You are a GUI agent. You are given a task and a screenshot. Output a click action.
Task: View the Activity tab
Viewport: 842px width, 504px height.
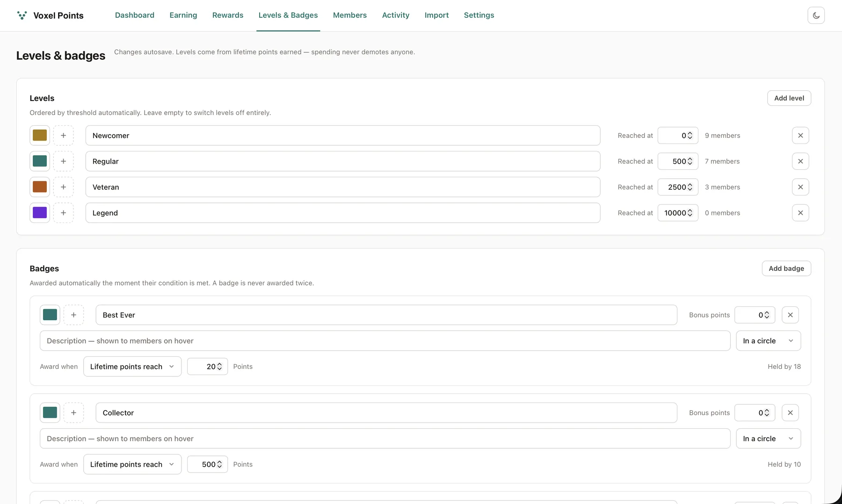point(396,15)
